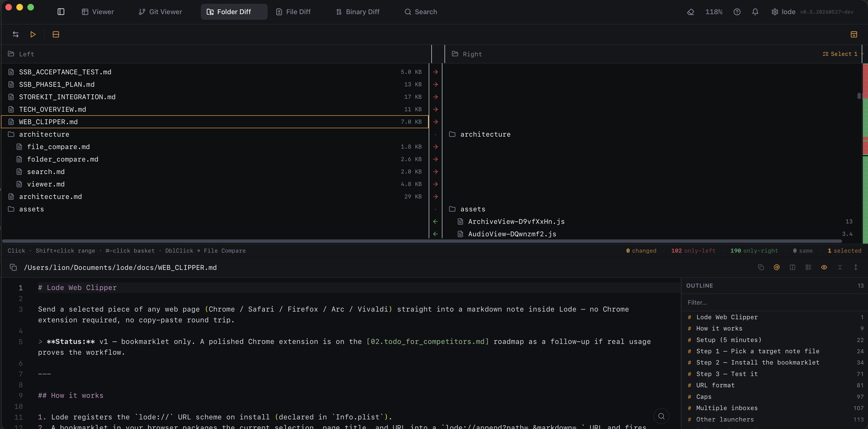Select architecture.md file row
Image resolution: width=868 pixels, height=429 pixels.
(x=215, y=197)
